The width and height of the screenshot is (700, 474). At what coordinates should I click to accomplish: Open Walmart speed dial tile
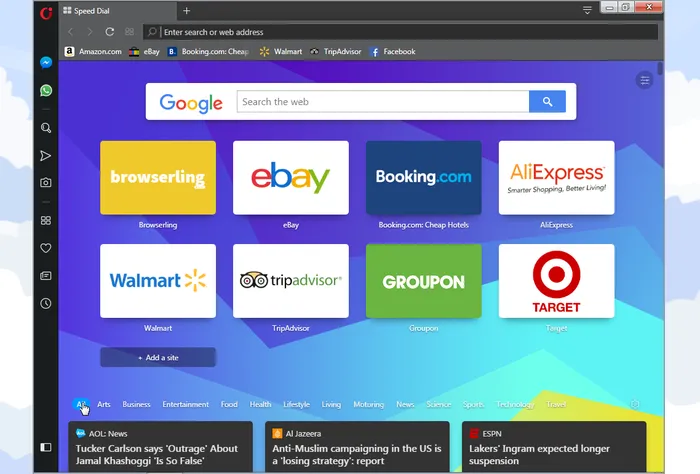(158, 281)
